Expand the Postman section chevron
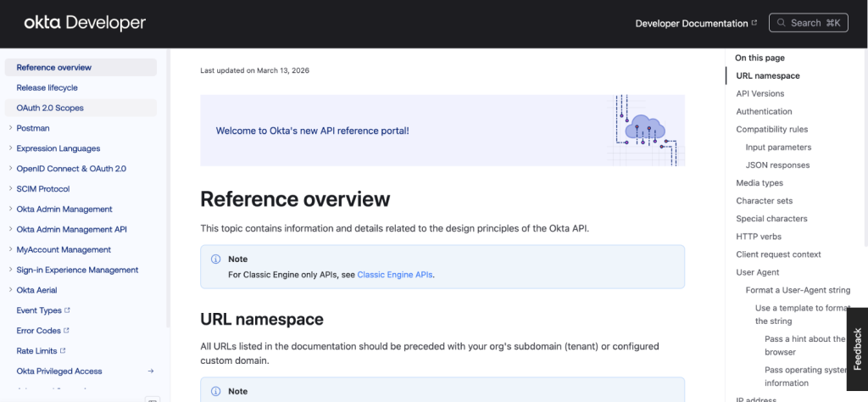Image resolution: width=868 pixels, height=402 pixels. coord(10,128)
